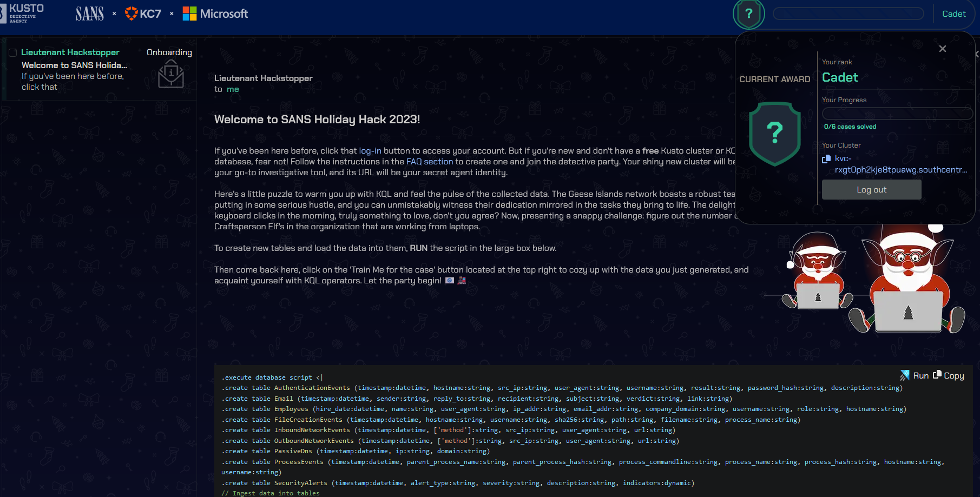The height and width of the screenshot is (497, 980).
Task: Click the Kusto icon beside Run
Action: 905,375
